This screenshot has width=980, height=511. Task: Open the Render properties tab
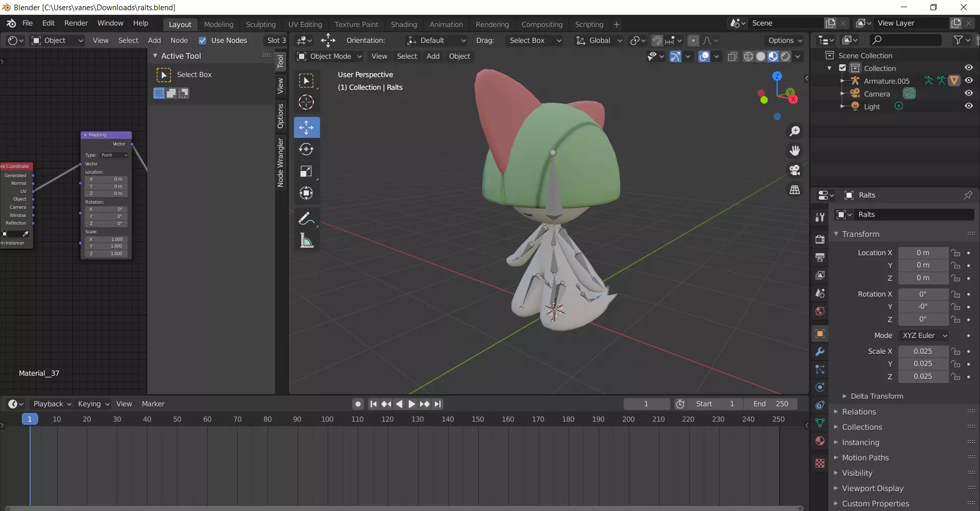click(820, 239)
